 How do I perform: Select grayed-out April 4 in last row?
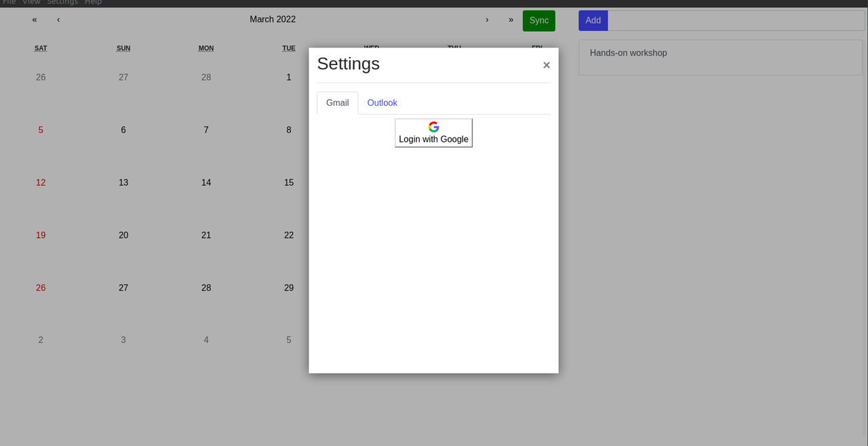(x=206, y=340)
